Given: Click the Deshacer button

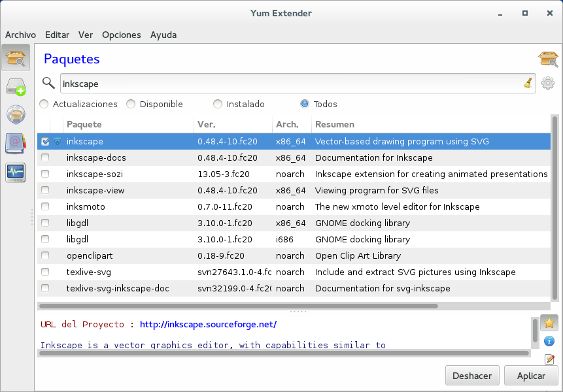Looking at the screenshot, I should (472, 376).
